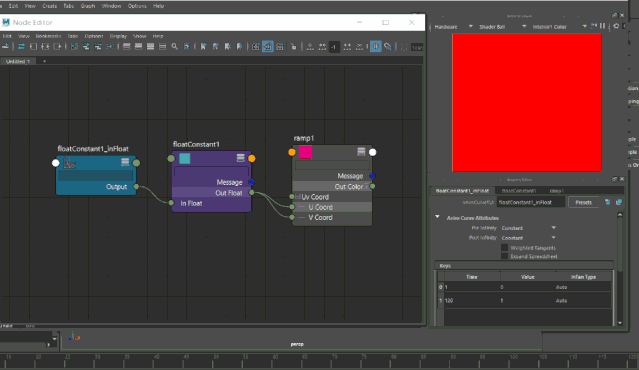The width and height of the screenshot is (639, 370).
Task: Click the simple mode node display icon
Action: tap(127, 46)
